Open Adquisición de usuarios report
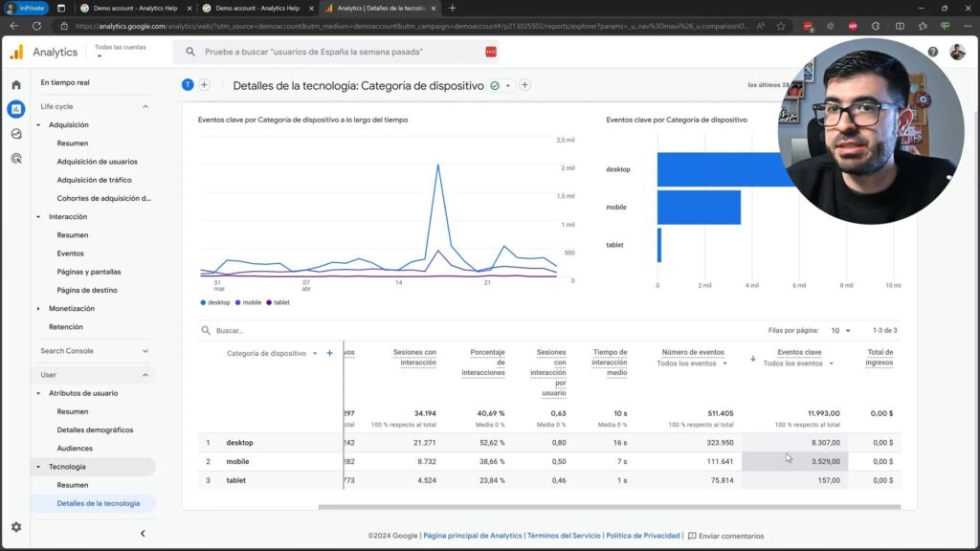Viewport: 980px width, 551px height. (x=97, y=161)
